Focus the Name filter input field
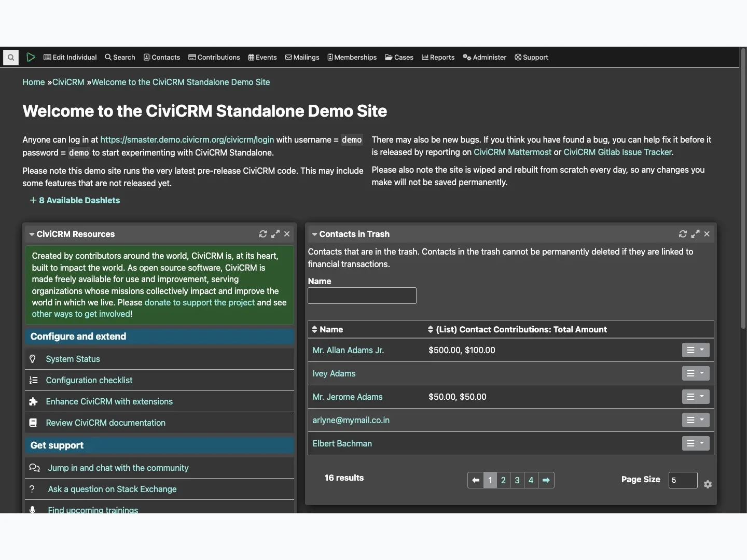The width and height of the screenshot is (747, 560). [362, 296]
